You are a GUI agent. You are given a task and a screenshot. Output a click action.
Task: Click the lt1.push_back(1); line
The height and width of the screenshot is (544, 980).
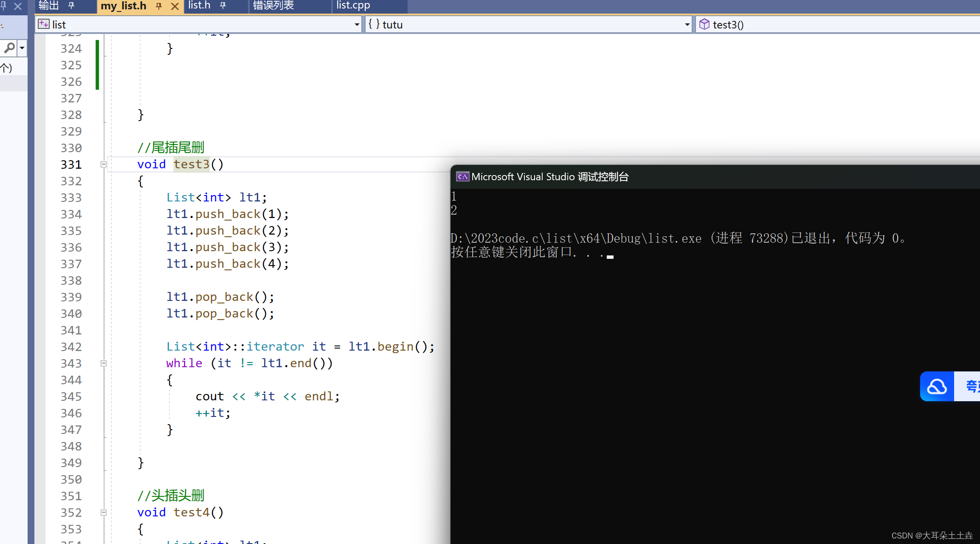[x=228, y=214]
